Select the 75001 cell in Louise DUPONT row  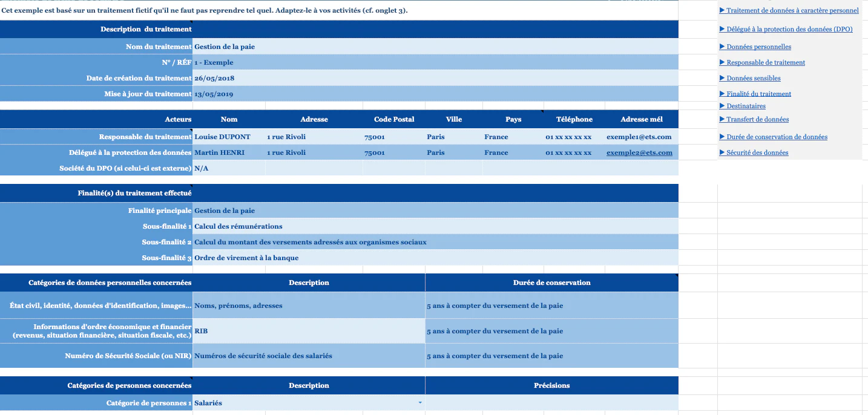pyautogui.click(x=394, y=137)
